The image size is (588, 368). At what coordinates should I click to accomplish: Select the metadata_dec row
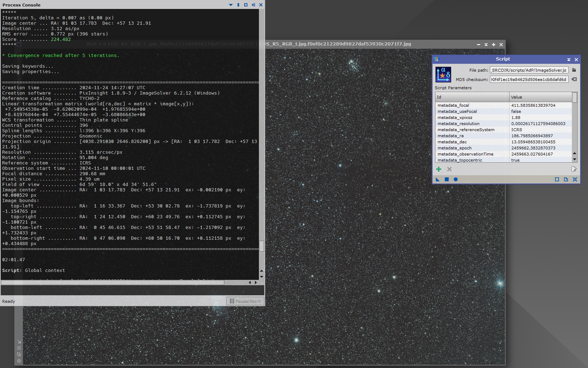[x=504, y=142]
